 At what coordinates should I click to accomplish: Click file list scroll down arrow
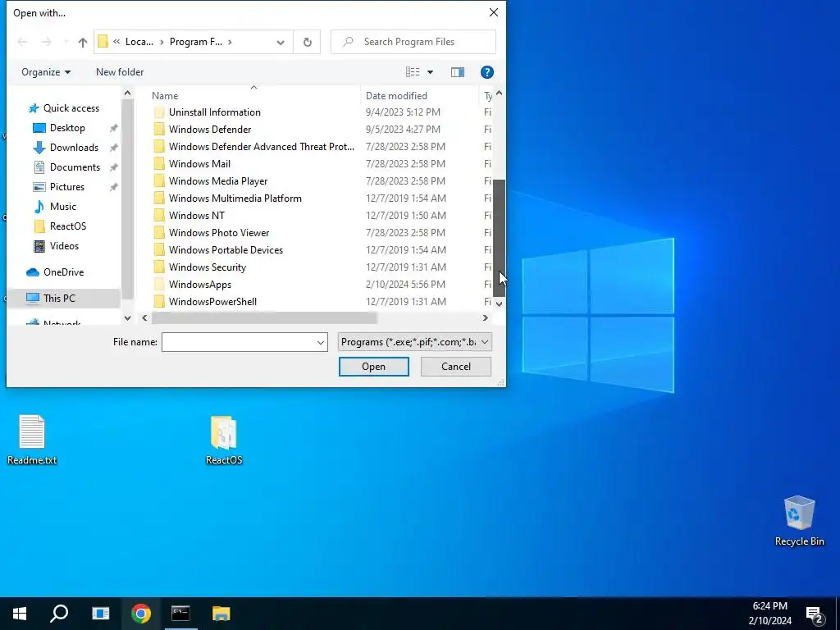click(500, 304)
